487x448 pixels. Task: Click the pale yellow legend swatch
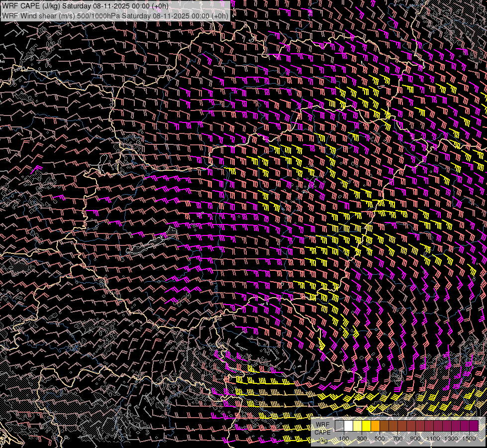[x=357, y=426]
